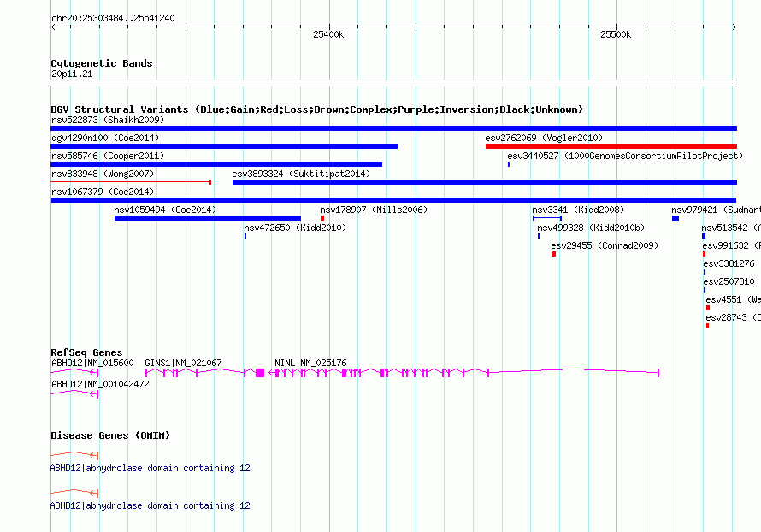Click the nsv499328 (Kidd2010b) blue marker
Screen dimensions: 761x532
click(x=539, y=236)
